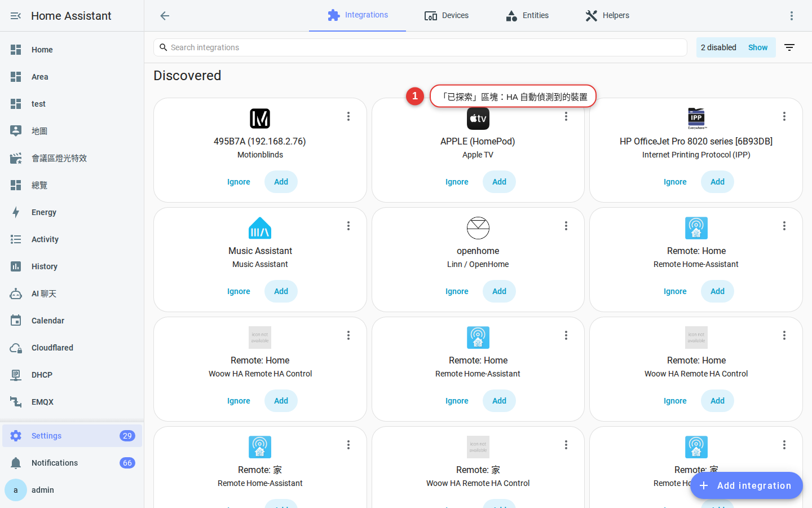Add the Music Assistant integration
Screen dimensions: 812x508
coord(281,291)
